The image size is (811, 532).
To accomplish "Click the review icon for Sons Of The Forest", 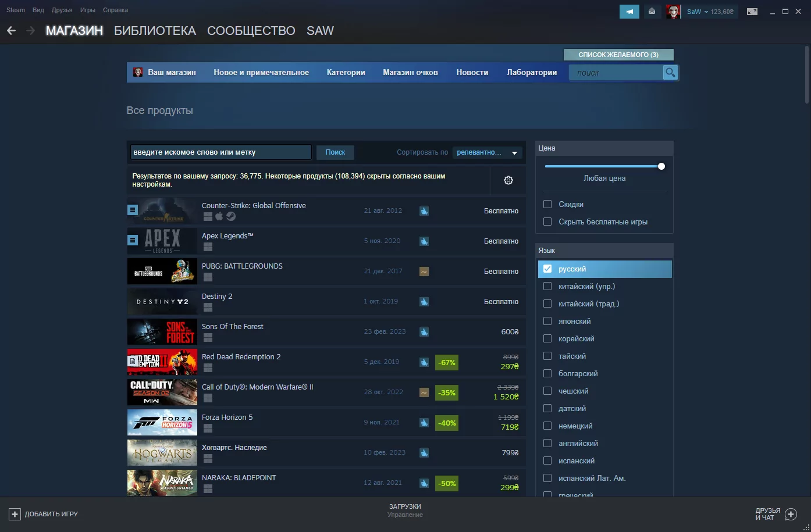I will coord(424,332).
